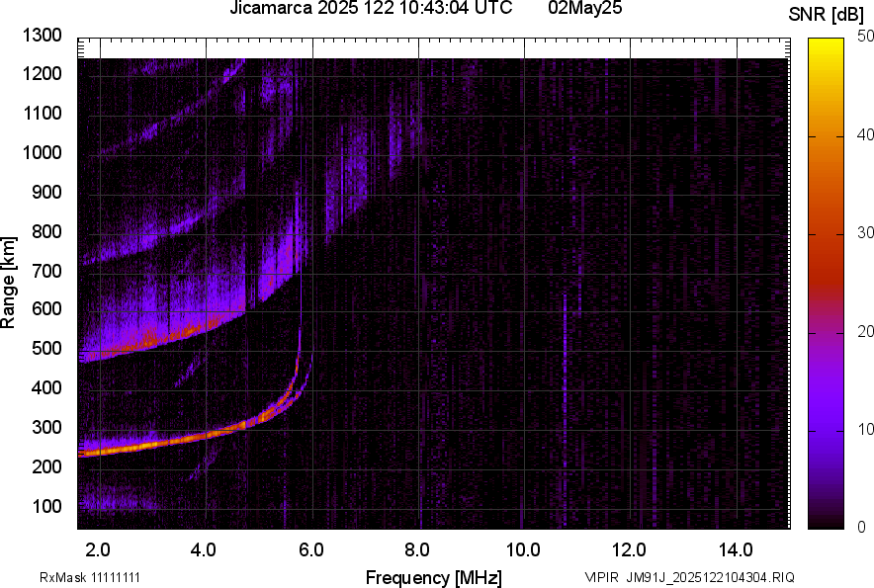Click the frequency tick label 2.0
This screenshot has width=874, height=588.
[98, 550]
